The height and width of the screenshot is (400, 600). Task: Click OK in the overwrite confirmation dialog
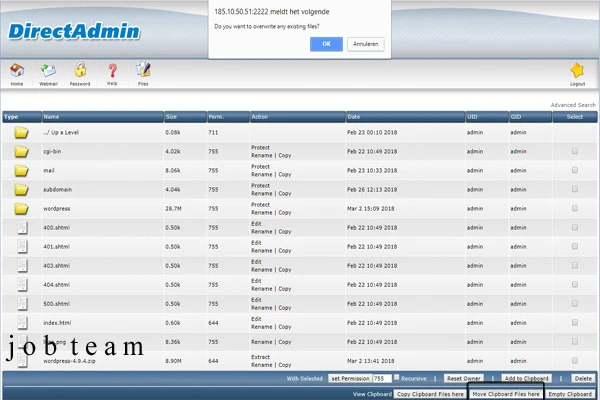click(323, 44)
